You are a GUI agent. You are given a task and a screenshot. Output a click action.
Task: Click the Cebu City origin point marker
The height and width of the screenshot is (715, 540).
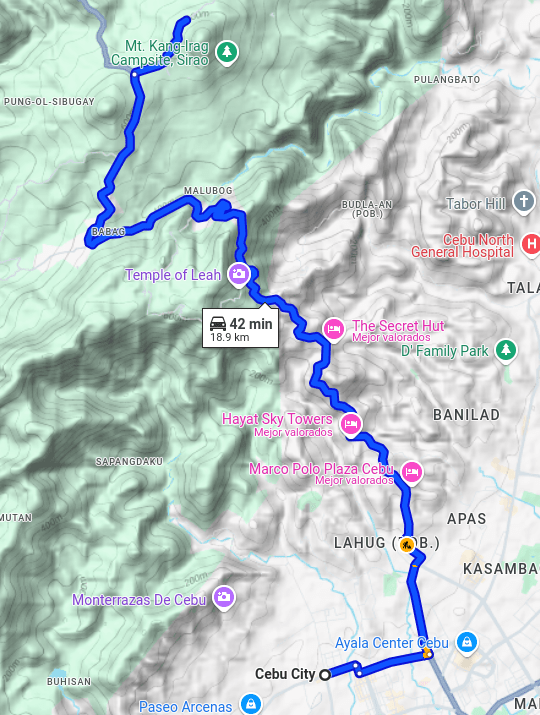pos(325,674)
